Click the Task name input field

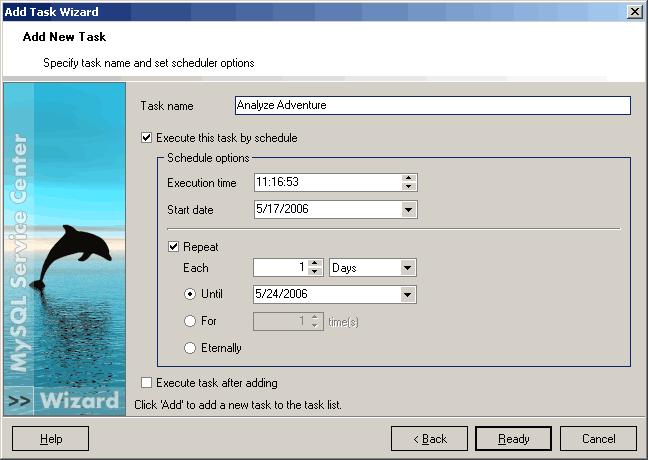(x=432, y=105)
